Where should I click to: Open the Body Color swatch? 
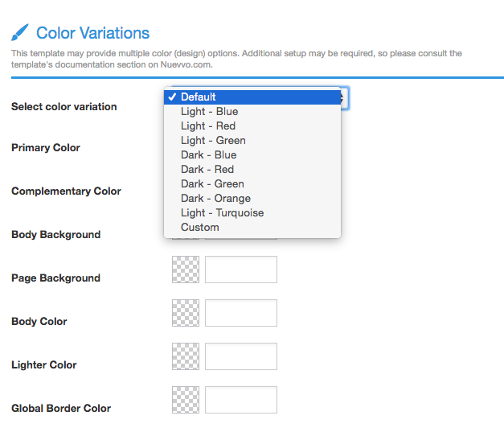186,313
